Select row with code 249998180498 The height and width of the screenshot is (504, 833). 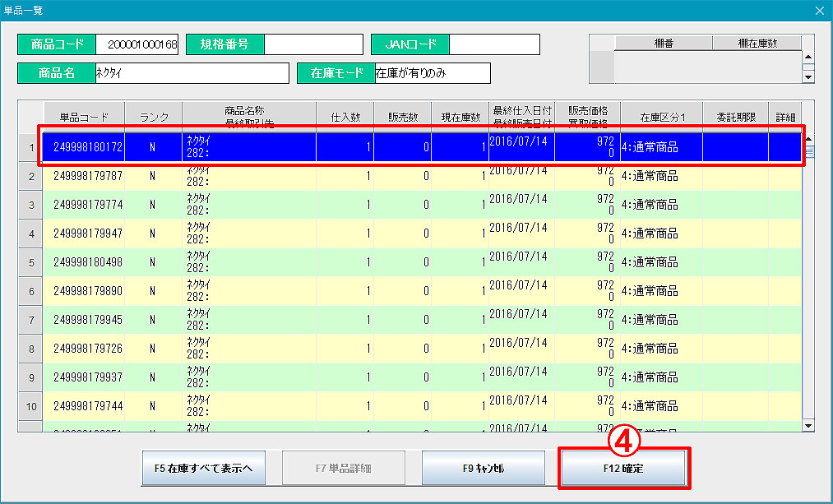88,262
